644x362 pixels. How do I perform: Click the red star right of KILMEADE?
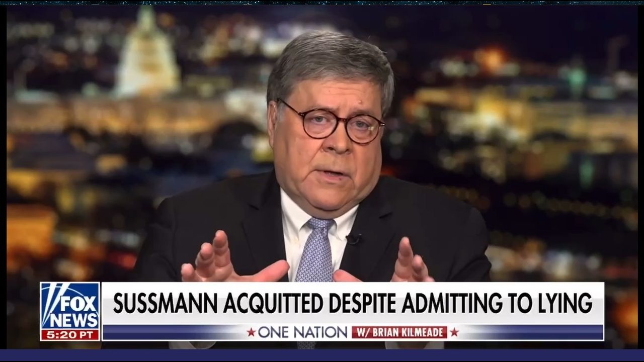pos(454,332)
